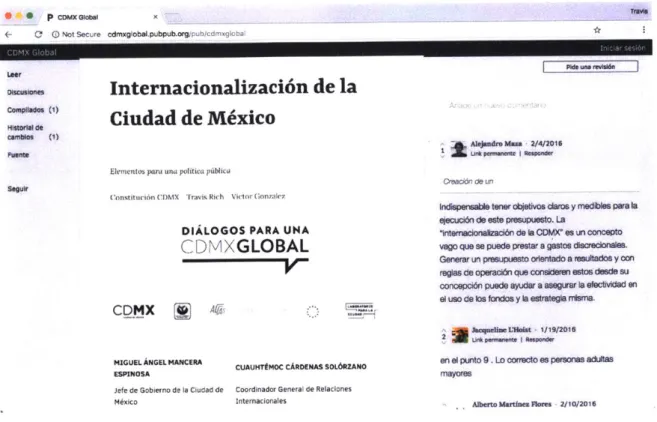Open Fuente in the sidebar
This screenshot has width=657, height=422.
tap(18, 155)
